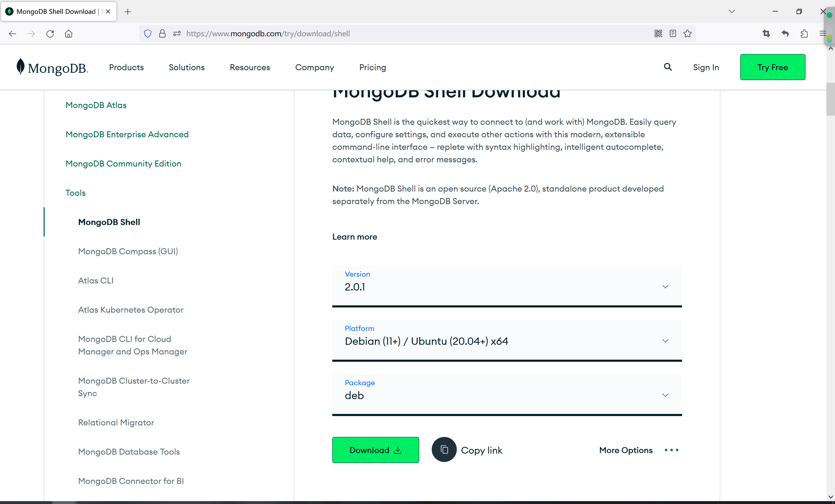Click the undo arrow toolbar icon
The height and width of the screenshot is (504, 835).
(785, 34)
